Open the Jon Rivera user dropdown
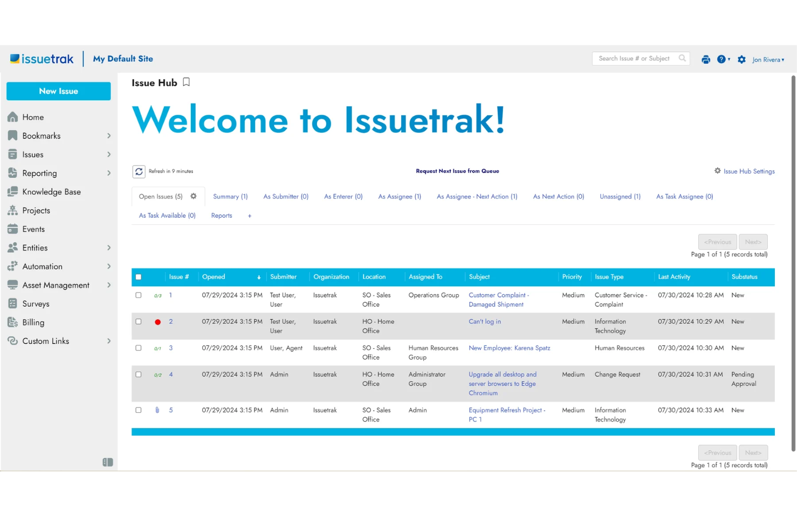This screenshot has height=532, width=798. pos(768,59)
